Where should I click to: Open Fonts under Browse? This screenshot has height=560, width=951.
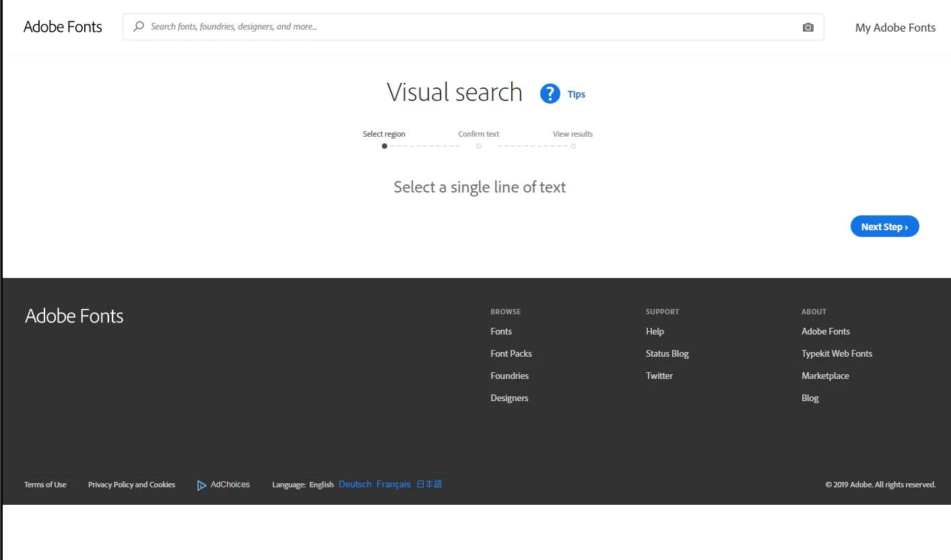(x=501, y=331)
